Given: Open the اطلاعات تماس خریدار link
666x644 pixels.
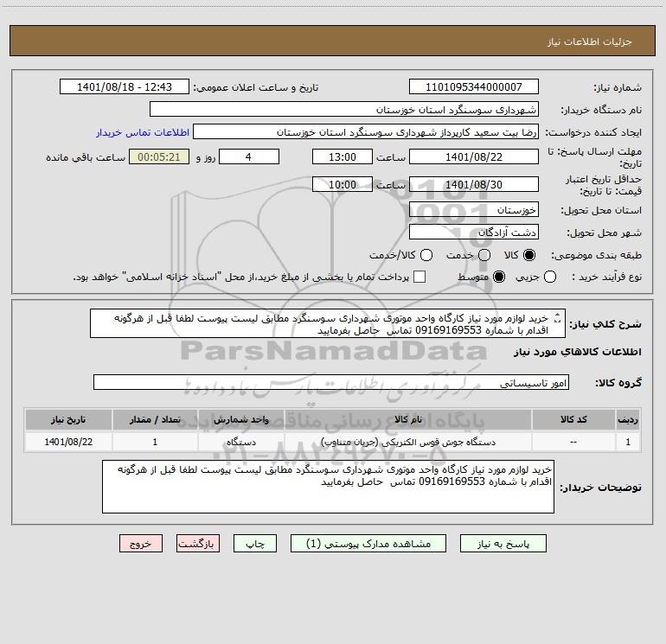Looking at the screenshot, I should 143,132.
